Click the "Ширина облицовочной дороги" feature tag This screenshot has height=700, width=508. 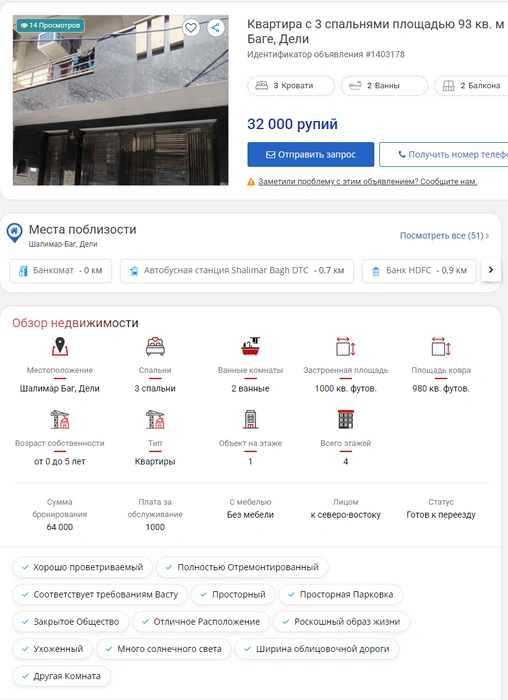[317, 649]
